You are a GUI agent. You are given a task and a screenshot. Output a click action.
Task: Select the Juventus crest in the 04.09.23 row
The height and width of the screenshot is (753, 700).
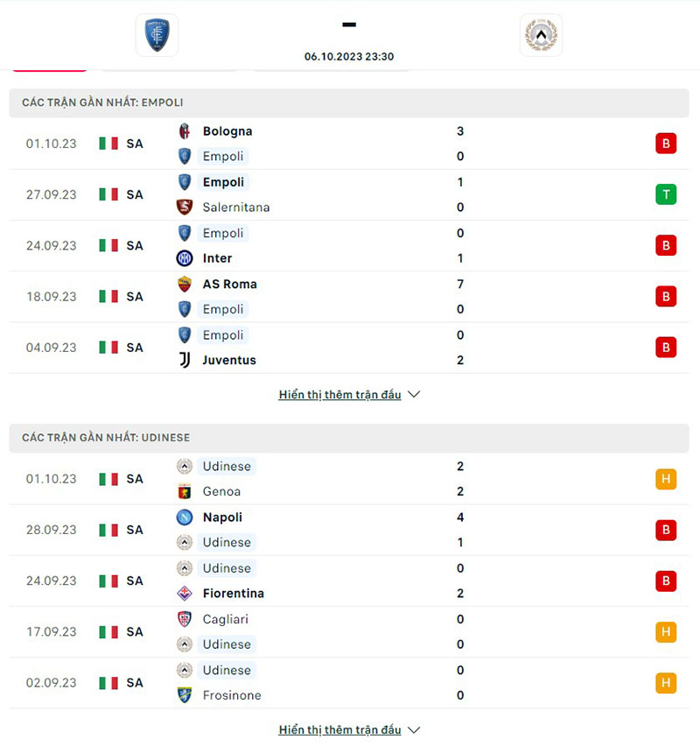point(185,360)
